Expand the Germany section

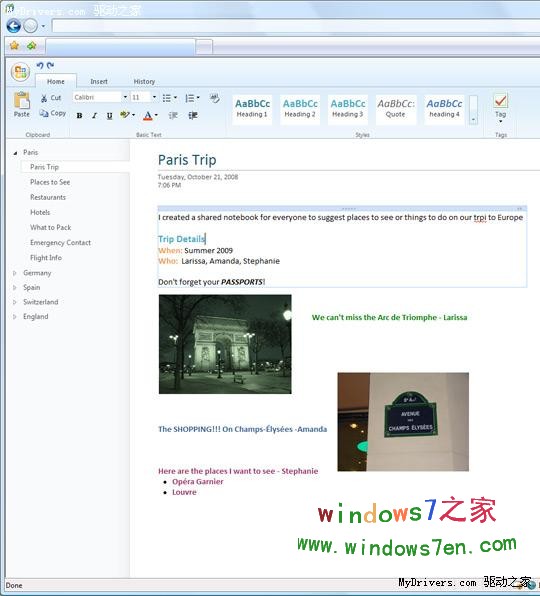(15, 273)
